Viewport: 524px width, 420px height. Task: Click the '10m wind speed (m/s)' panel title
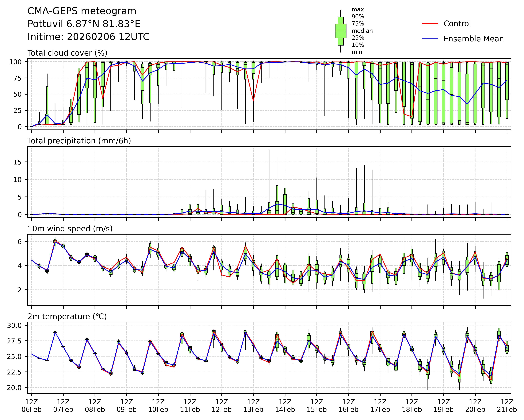[x=70, y=229]
